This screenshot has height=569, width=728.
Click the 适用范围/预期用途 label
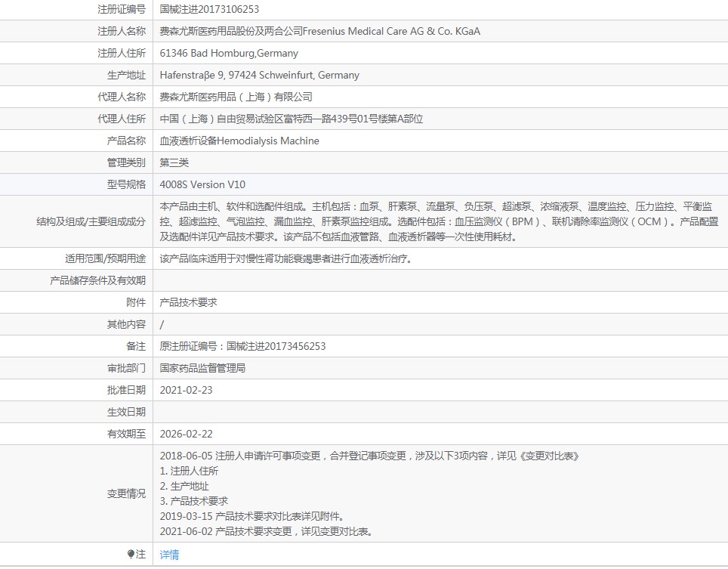coord(106,258)
